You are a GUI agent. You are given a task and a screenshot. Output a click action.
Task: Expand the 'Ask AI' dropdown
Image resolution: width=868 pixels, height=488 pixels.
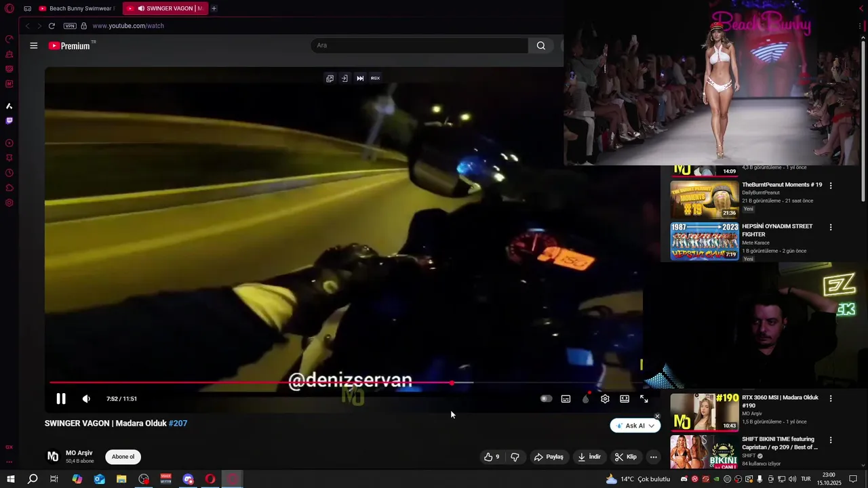pos(651,426)
